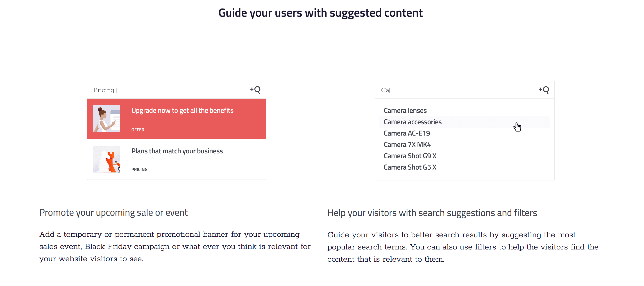Pick the 'Camera Shot G5 X' suggestion
The width and height of the screenshot is (644, 286).
point(410,167)
